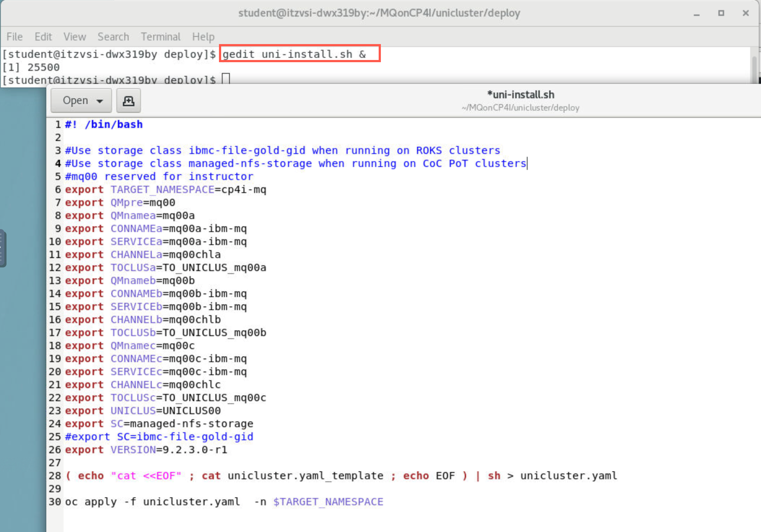Click the TOCLUSb=TO_UNICLUS_mq00b line
761x532 pixels.
(165, 332)
